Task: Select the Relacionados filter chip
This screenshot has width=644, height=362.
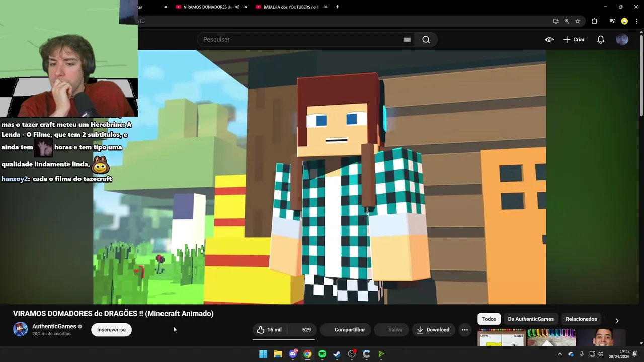Action: tap(581, 319)
